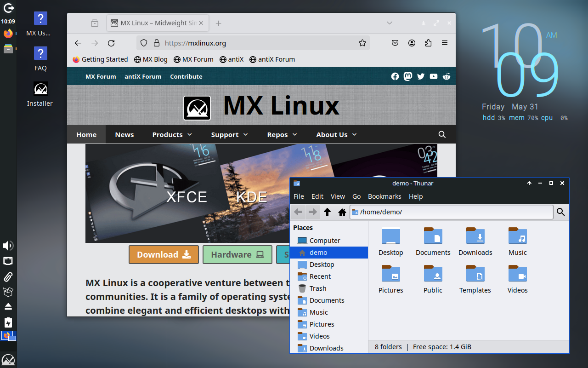Image resolution: width=588 pixels, height=368 pixels.
Task: Open antiX Forum bookmark
Action: 272,59
